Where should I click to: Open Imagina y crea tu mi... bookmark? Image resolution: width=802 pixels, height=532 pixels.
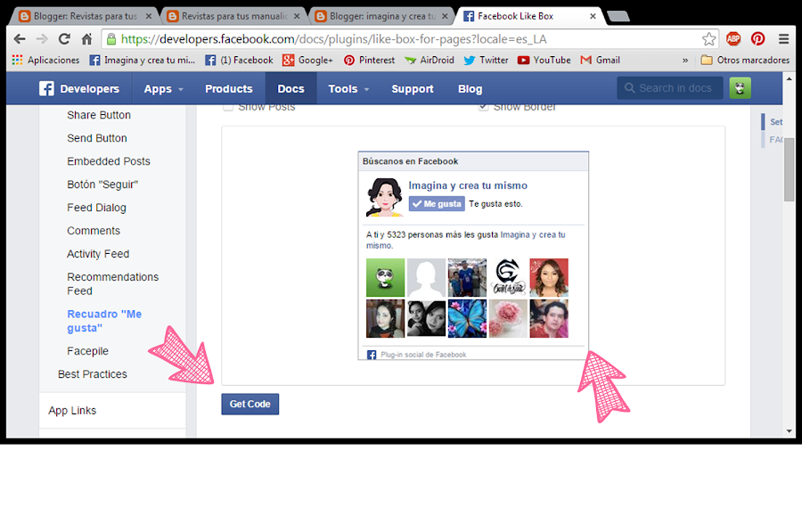(x=143, y=61)
